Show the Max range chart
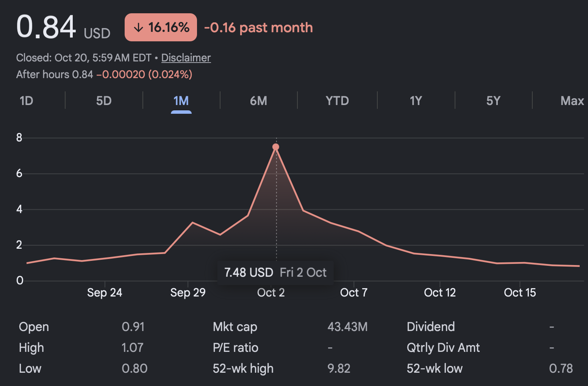The image size is (588, 386). (572, 101)
